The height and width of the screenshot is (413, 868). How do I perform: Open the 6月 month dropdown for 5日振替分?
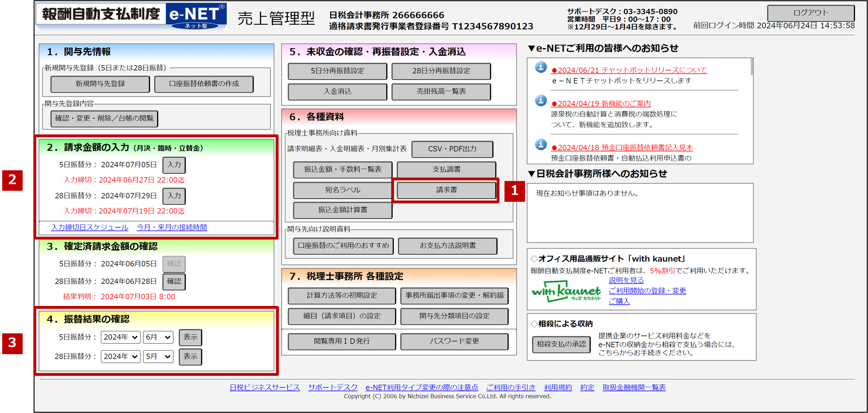coord(158,337)
